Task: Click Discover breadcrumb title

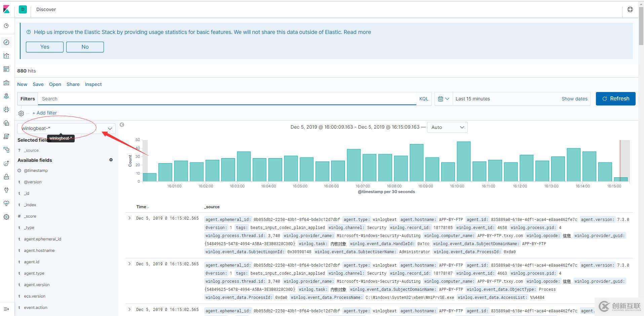Action: pos(46,9)
